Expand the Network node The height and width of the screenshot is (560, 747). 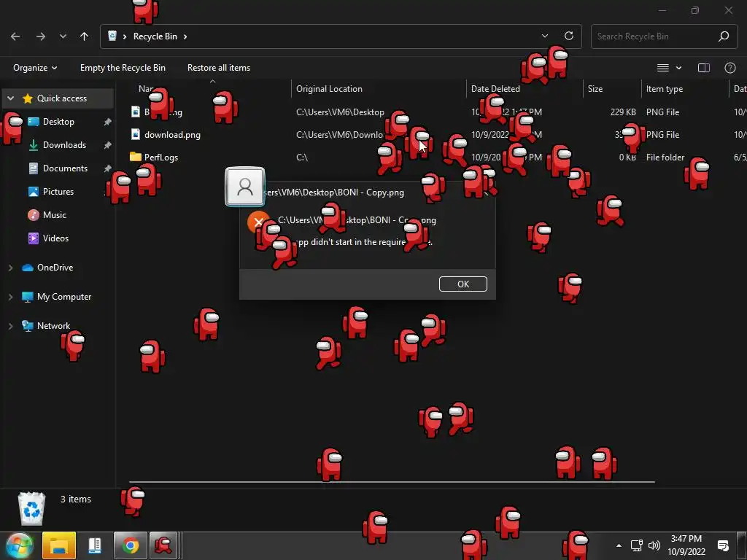[x=10, y=326]
